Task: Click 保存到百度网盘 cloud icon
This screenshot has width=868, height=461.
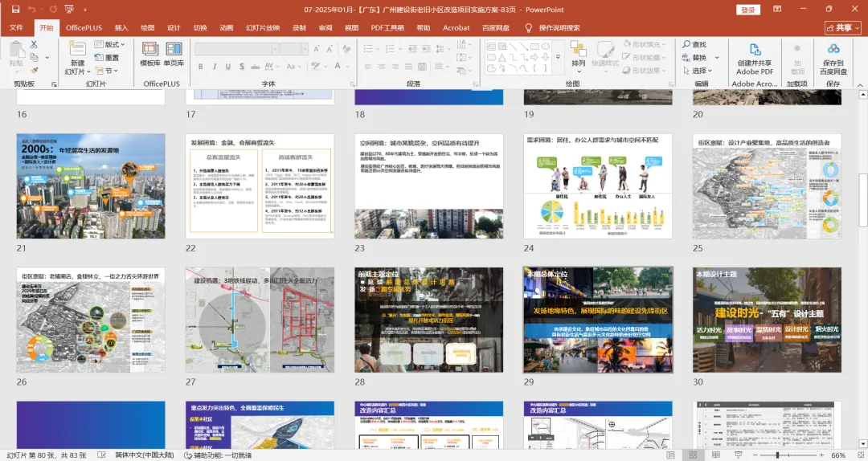Action: click(833, 49)
